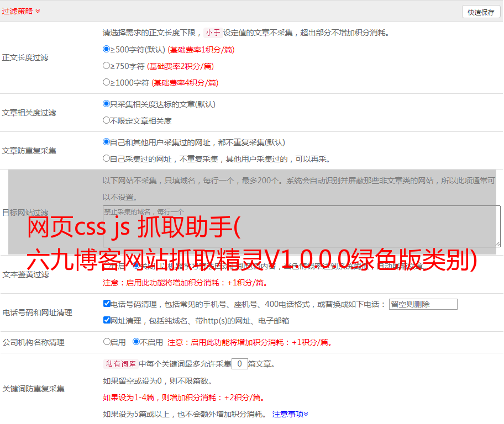Choose the ≥750字符 length filter
The height and width of the screenshot is (424, 504).
tap(107, 66)
